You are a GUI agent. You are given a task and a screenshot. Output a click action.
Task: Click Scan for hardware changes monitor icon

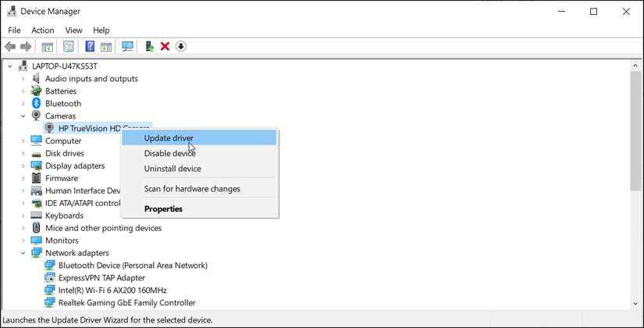point(128,46)
